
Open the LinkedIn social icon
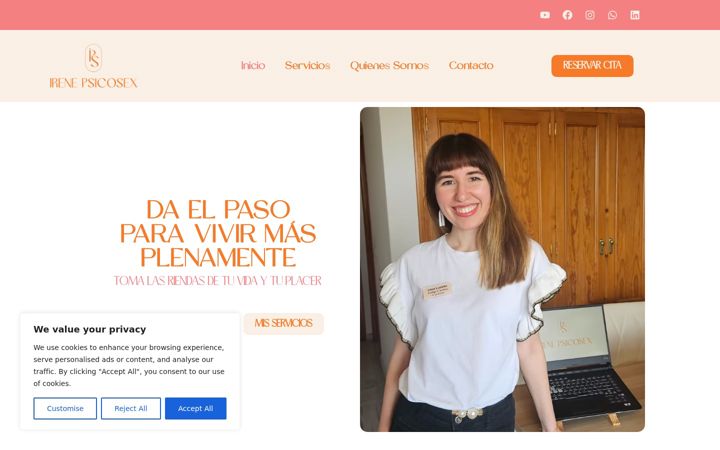[635, 15]
